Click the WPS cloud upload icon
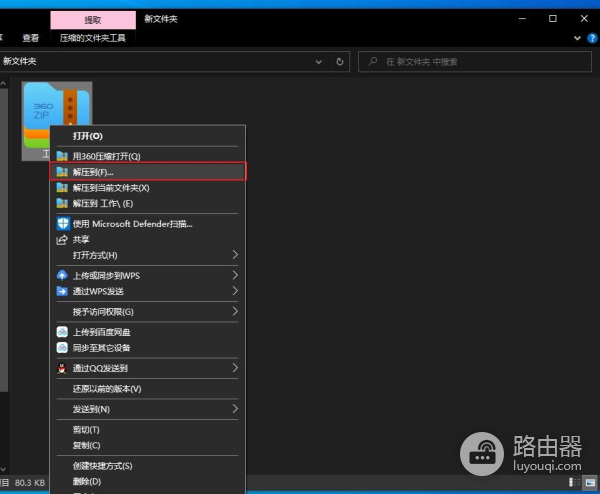Image resolution: width=600 pixels, height=494 pixels. click(x=62, y=275)
